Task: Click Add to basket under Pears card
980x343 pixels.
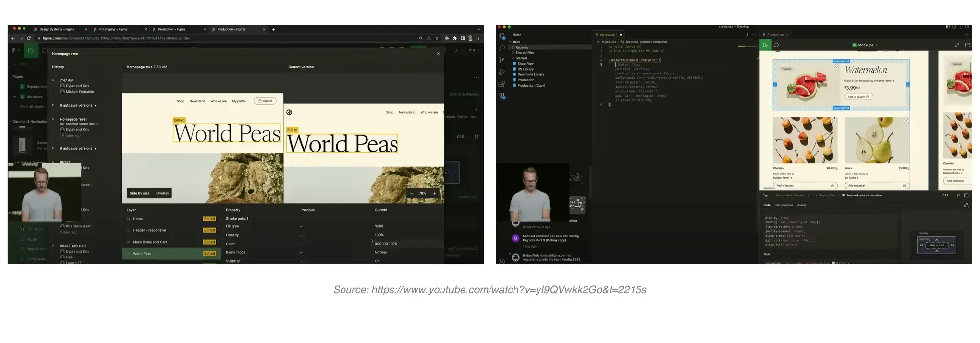Action: pos(877,186)
